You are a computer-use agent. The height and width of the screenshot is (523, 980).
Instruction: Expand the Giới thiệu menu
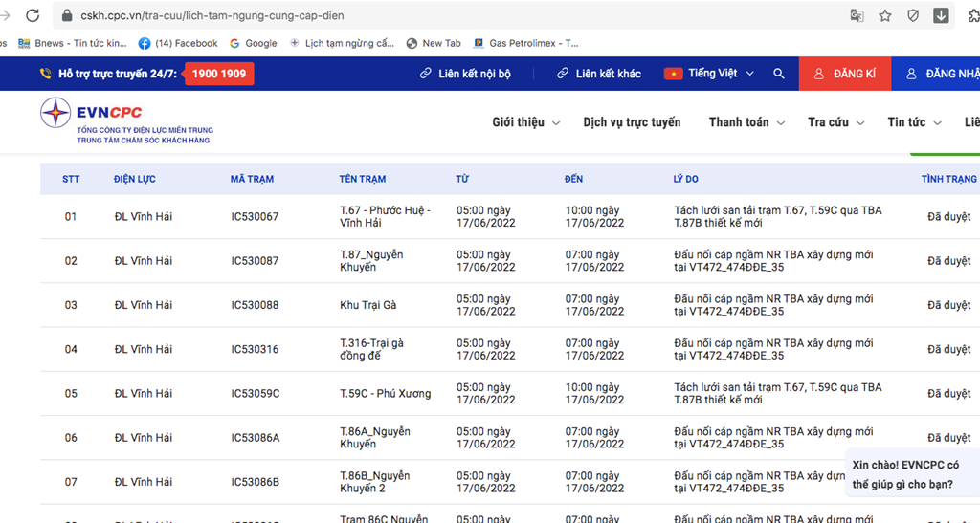(x=526, y=122)
